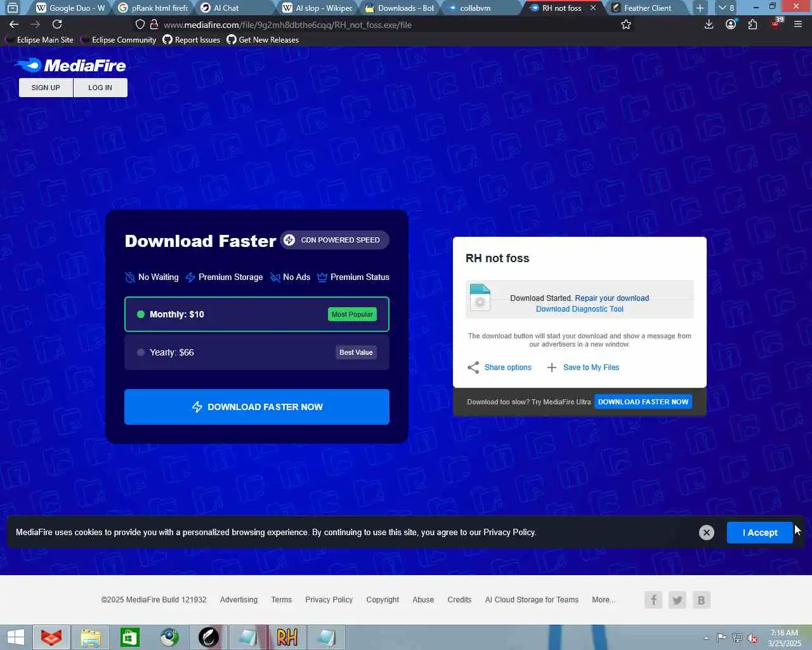Click the Share options link
This screenshot has height=650, width=812.
508,368
